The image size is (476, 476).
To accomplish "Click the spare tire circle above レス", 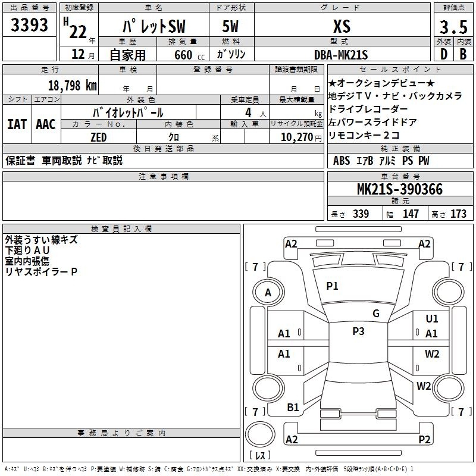I will click(260, 434).
